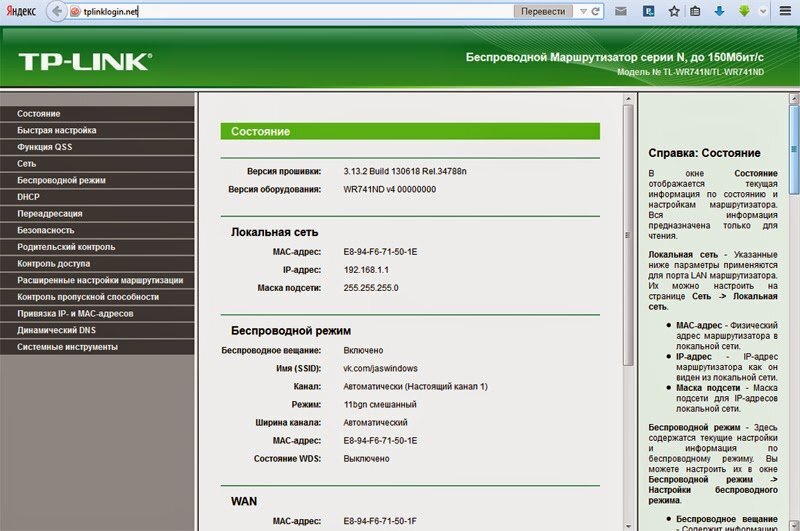Click hardware version WR741ND v4 00000000
This screenshot has height=531, width=800.
389,190
